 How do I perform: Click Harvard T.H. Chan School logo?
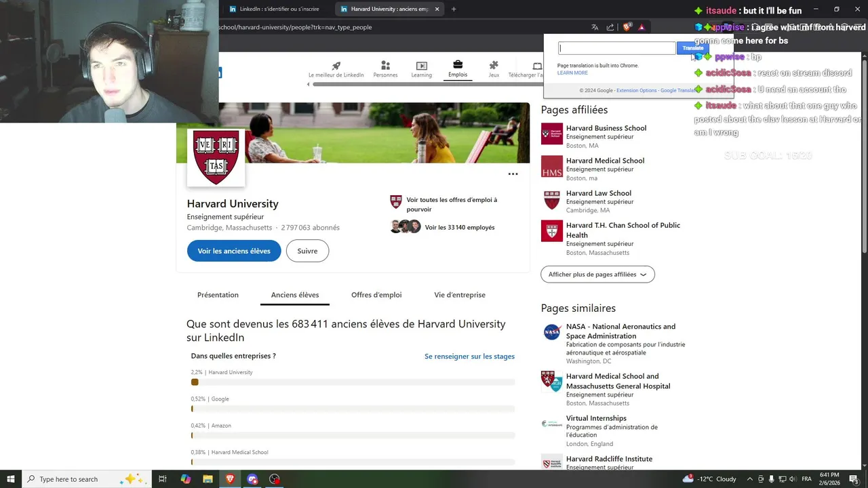coord(552,230)
